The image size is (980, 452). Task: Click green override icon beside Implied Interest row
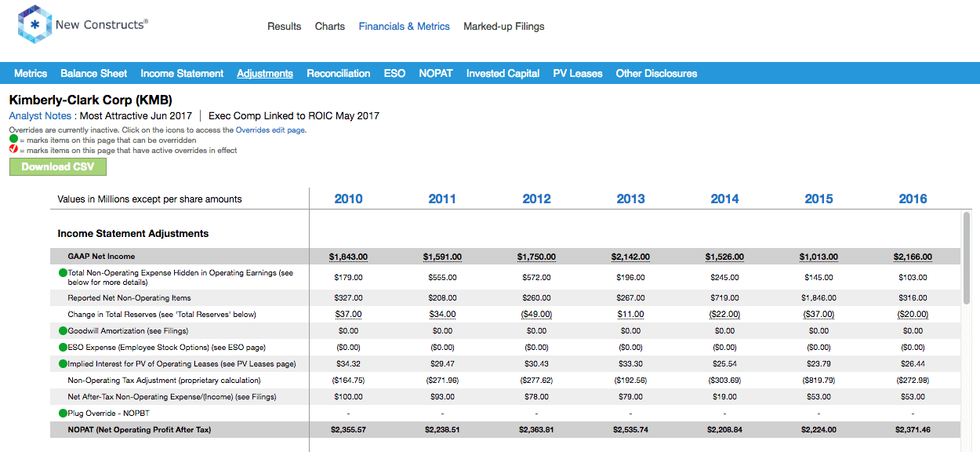63,364
